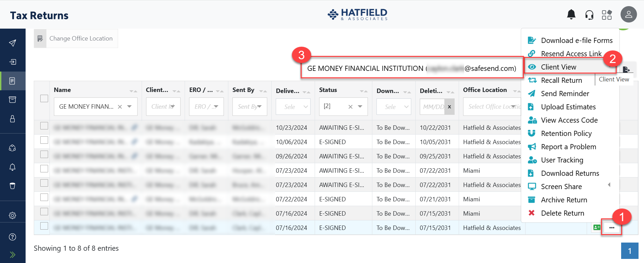Click the deletion date MM/DD filter field
Screen dimensions: 644x263
coord(433,107)
